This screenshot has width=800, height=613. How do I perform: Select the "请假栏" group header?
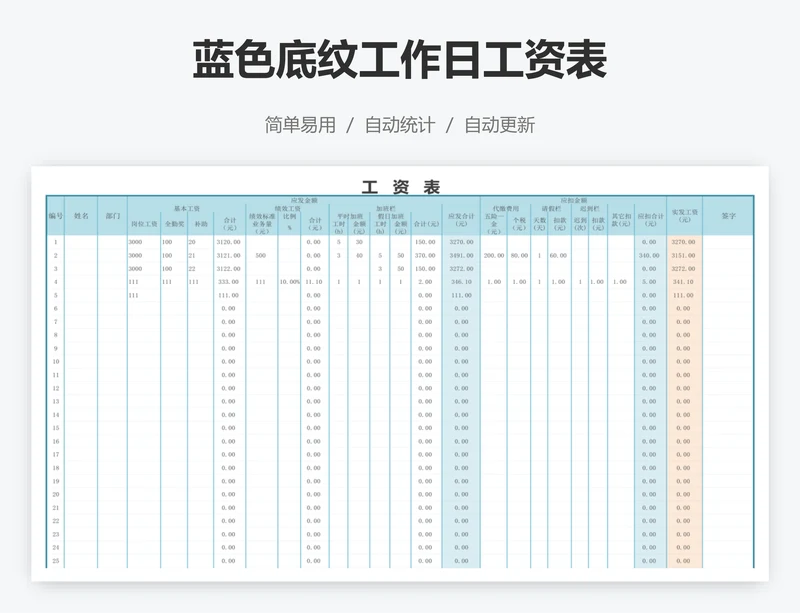(552, 209)
